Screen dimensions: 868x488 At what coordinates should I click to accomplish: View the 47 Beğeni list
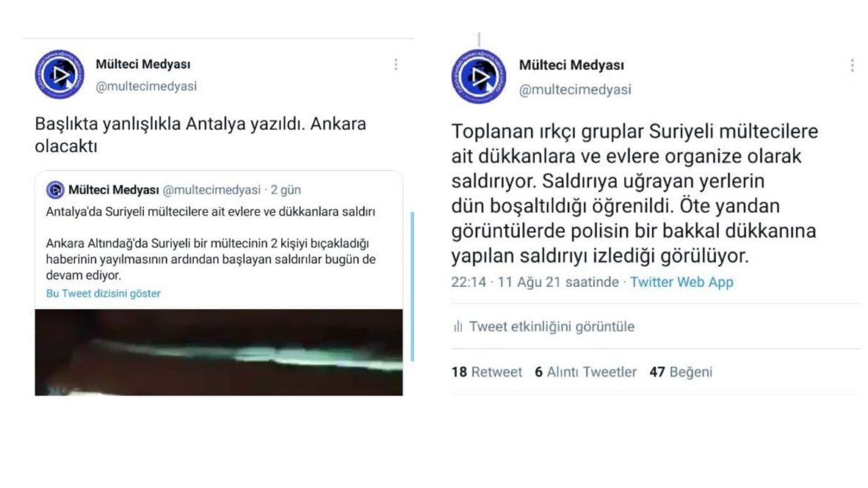681,372
